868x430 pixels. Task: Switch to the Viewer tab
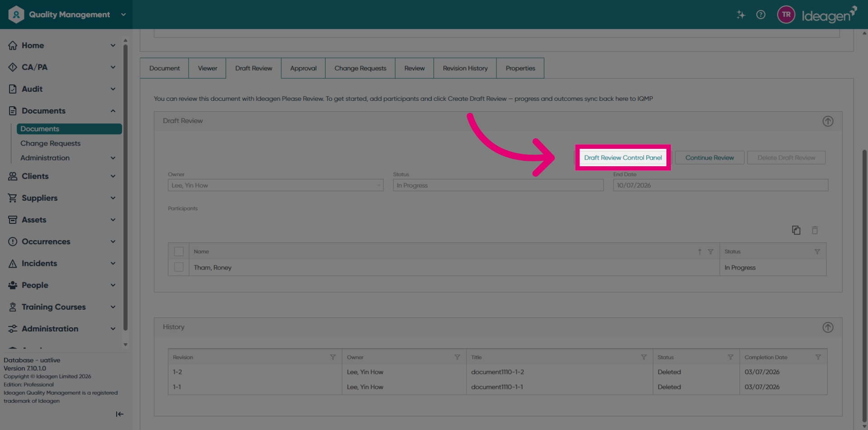208,68
